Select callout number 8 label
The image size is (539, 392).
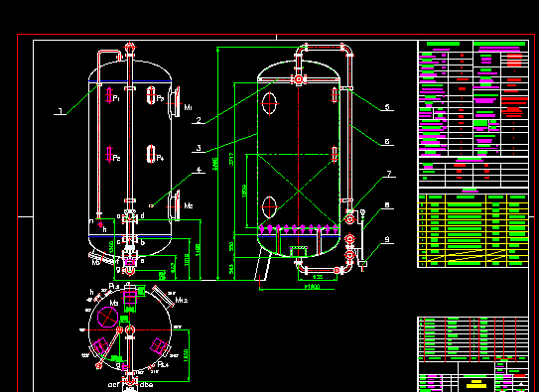387,205
